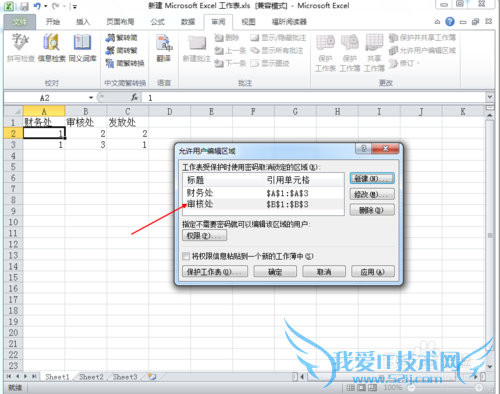Click the zoom slider in the status bar
Viewport: 500px width, 394px height.
445,387
